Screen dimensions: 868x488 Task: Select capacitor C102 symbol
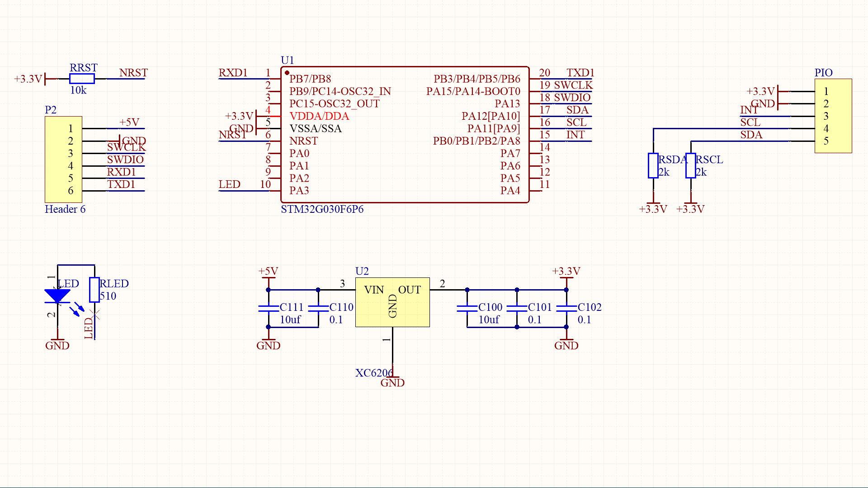coord(566,308)
